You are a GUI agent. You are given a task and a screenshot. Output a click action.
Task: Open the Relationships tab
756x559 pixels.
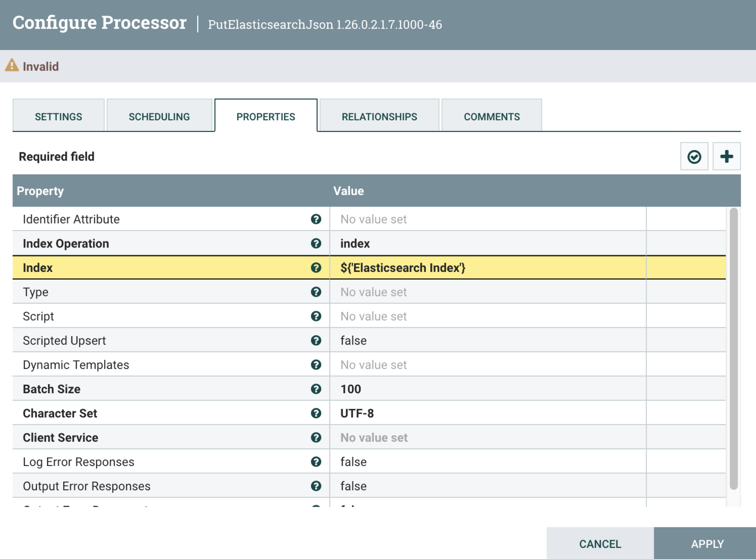379,117
